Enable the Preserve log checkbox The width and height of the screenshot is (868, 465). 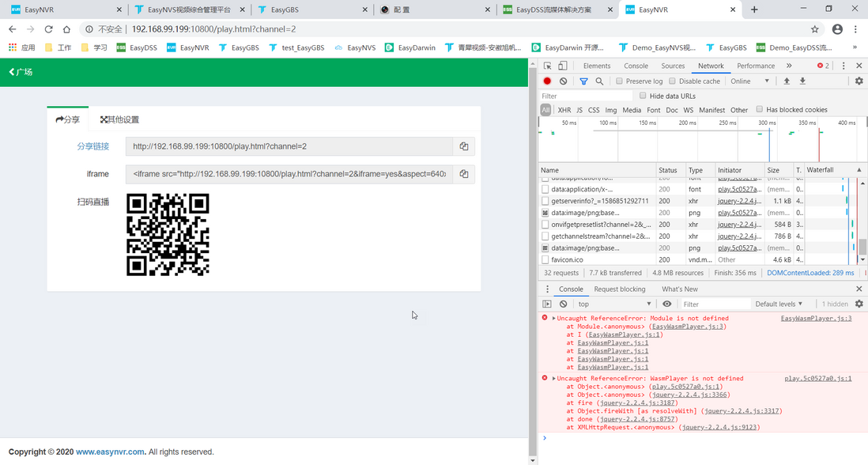(620, 81)
